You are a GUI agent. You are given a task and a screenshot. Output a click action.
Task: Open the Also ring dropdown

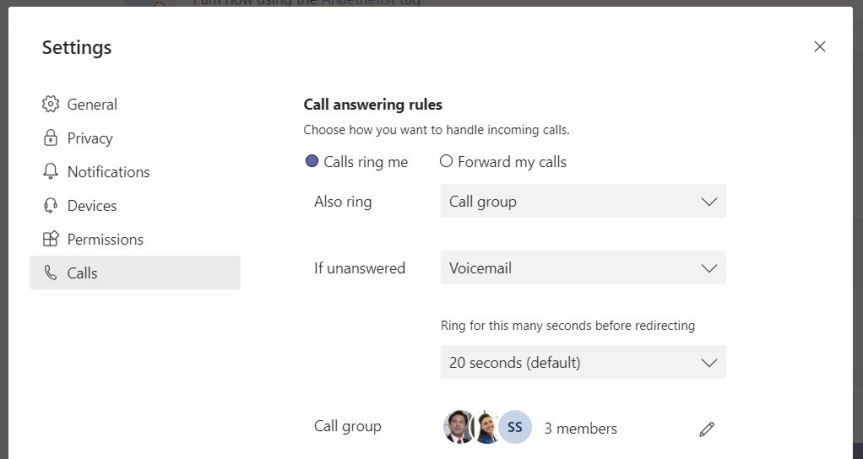583,201
